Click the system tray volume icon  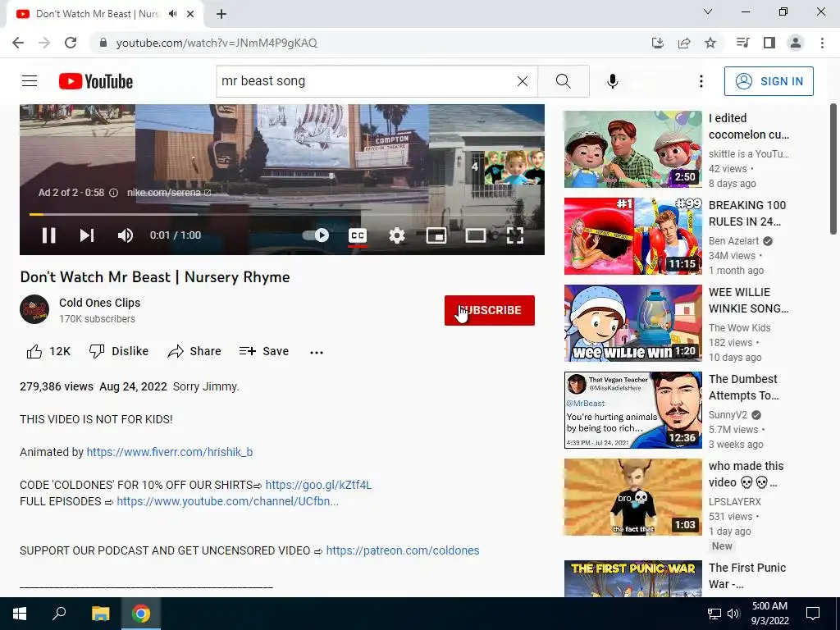click(733, 614)
